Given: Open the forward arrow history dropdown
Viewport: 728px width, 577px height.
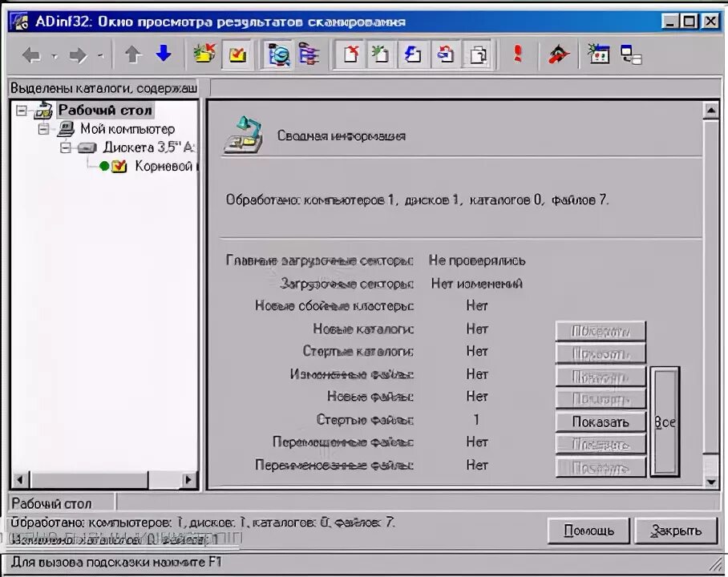Looking at the screenshot, I should pos(101,56).
